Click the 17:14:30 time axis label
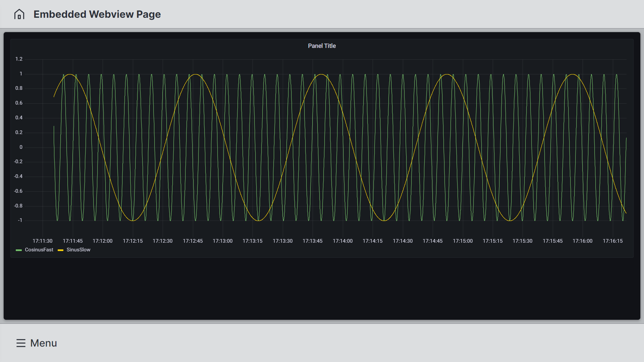 pos(402,241)
